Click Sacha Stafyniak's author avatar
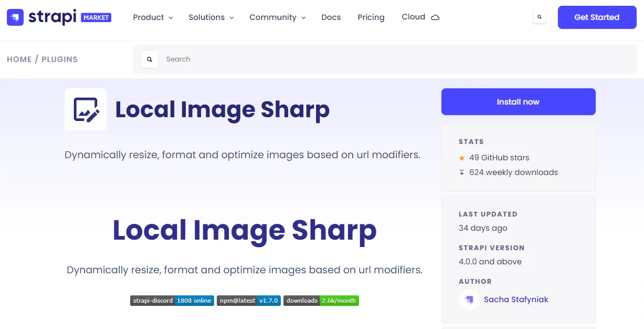644x329 pixels. [x=469, y=300]
